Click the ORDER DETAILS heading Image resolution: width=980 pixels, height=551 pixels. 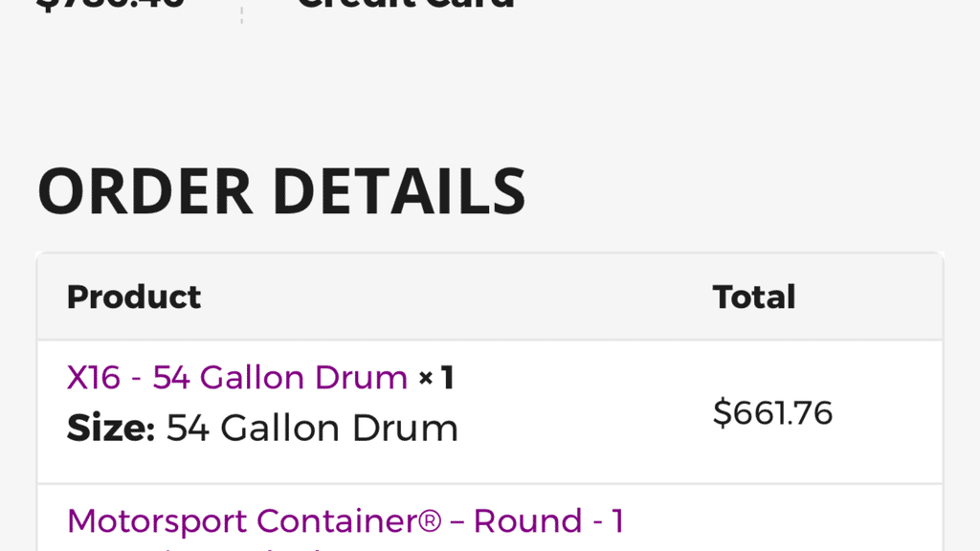[x=281, y=191]
